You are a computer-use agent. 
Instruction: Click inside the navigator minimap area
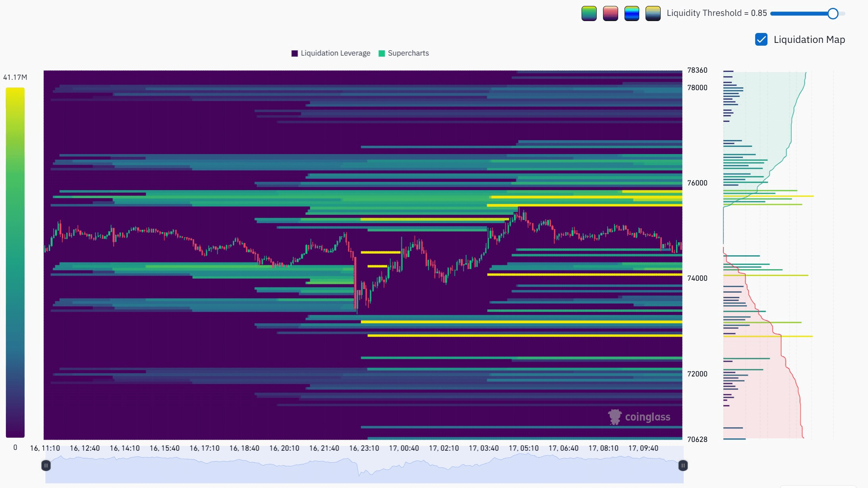pos(358,465)
